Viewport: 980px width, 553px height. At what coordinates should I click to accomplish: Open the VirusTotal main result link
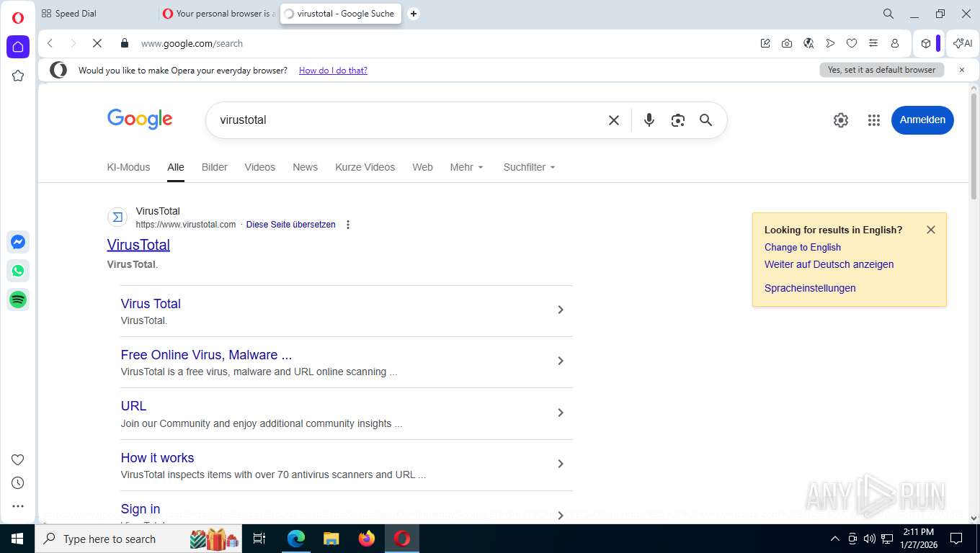(138, 245)
